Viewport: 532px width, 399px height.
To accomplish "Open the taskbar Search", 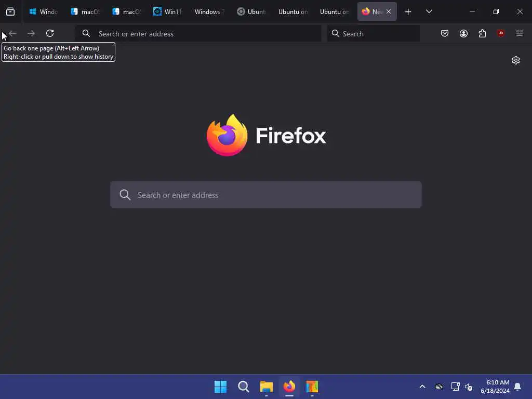I will (243, 387).
